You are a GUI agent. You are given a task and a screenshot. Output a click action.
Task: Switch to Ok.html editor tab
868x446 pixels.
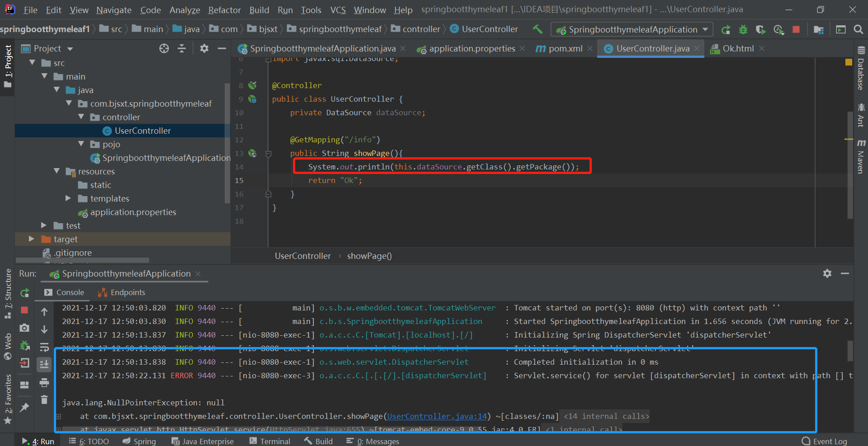click(x=738, y=48)
